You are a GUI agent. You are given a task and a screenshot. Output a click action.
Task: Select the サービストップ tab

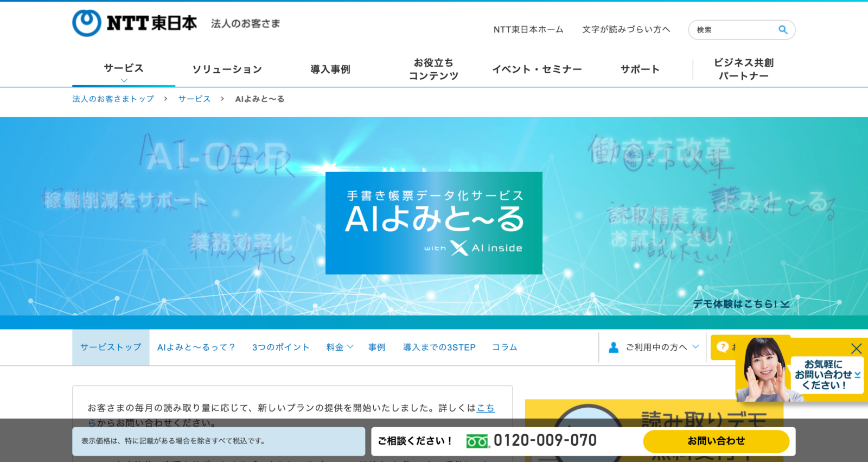pyautogui.click(x=111, y=347)
